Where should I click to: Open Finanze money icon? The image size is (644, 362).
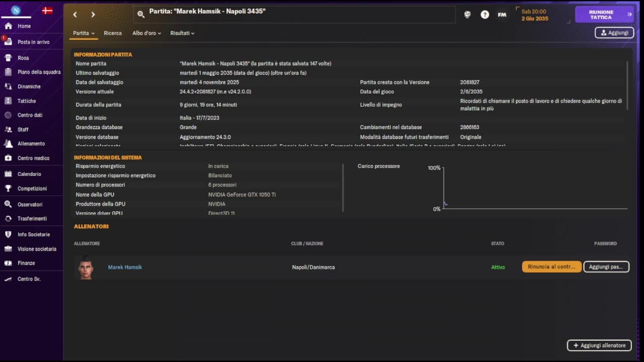click(8, 263)
